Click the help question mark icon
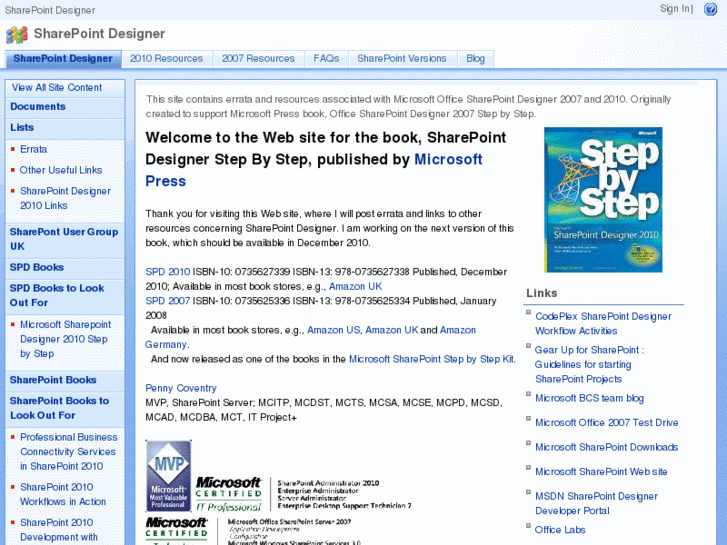Image resolution: width=727 pixels, height=545 pixels. click(x=710, y=9)
